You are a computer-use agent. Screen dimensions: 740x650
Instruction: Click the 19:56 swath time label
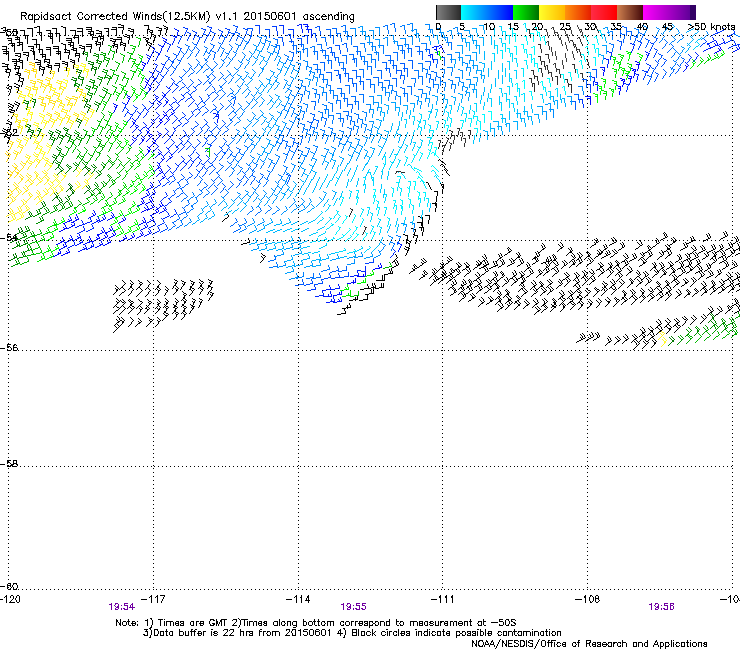tap(662, 607)
